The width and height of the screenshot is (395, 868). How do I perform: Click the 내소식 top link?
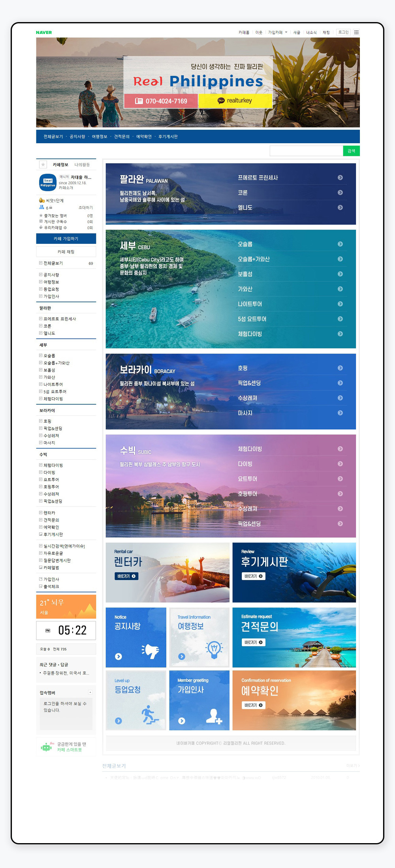311,32
